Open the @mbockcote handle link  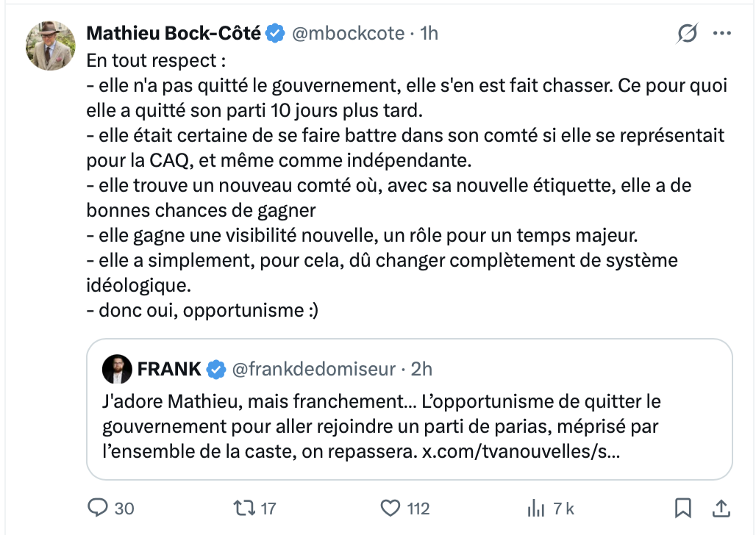[x=348, y=33]
